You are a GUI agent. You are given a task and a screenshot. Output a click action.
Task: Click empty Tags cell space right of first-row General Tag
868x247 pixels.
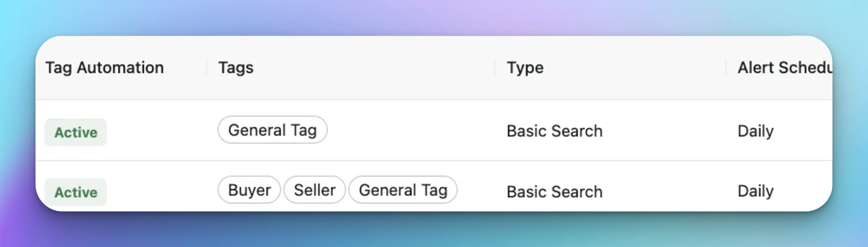point(410,130)
